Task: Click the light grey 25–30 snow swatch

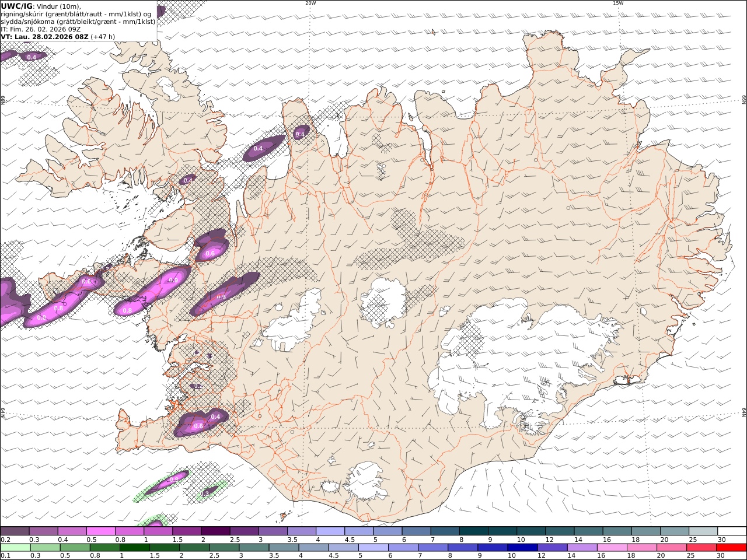Action: point(704,531)
